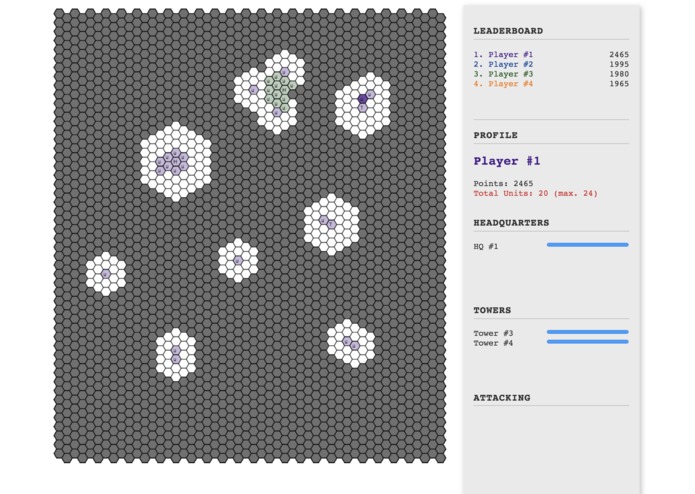695x494 pixels.
Task: Click the 2465 score in the leaderboard
Action: 619,54
